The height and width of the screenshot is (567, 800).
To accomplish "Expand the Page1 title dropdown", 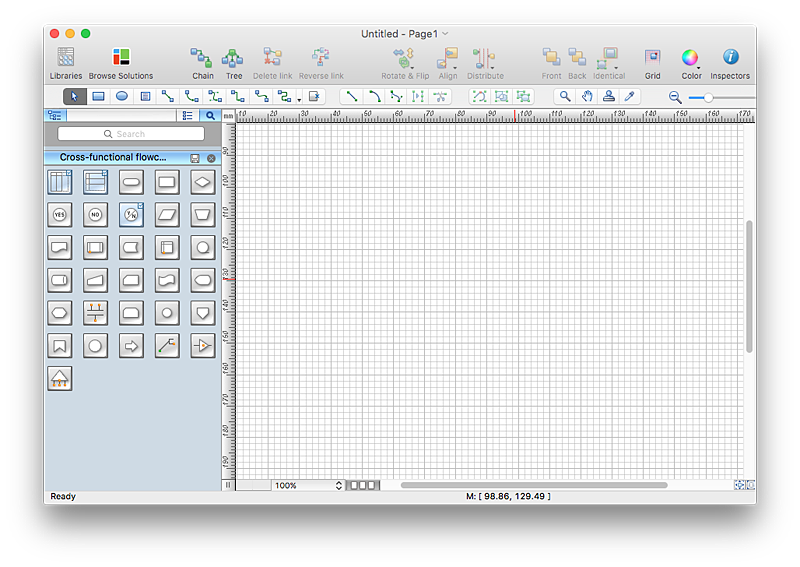I will 445,34.
